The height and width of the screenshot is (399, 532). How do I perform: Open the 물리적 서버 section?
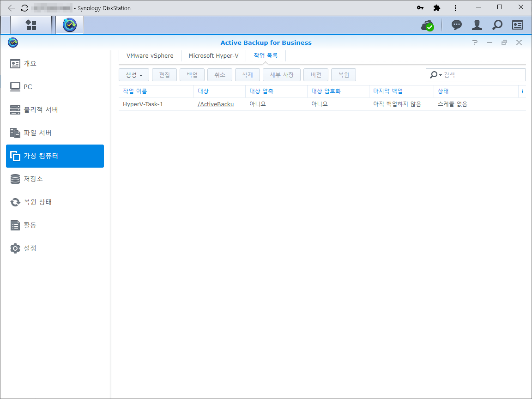pyautogui.click(x=55, y=109)
